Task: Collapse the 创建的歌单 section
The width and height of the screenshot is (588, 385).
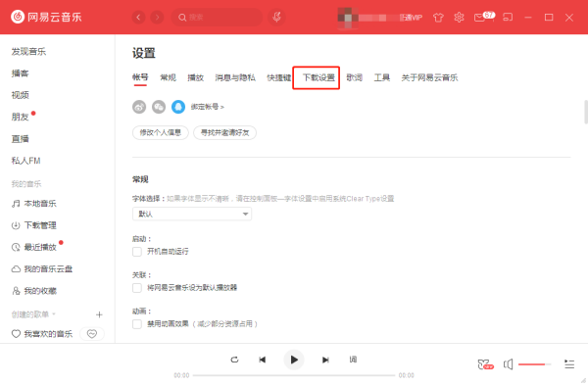Action: click(33, 314)
